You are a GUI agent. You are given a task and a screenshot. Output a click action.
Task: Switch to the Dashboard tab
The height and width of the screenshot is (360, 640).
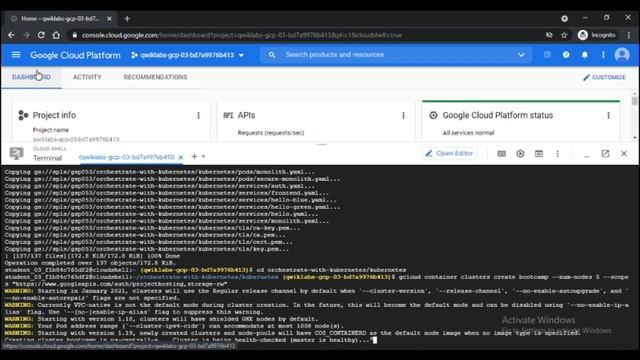(31, 77)
